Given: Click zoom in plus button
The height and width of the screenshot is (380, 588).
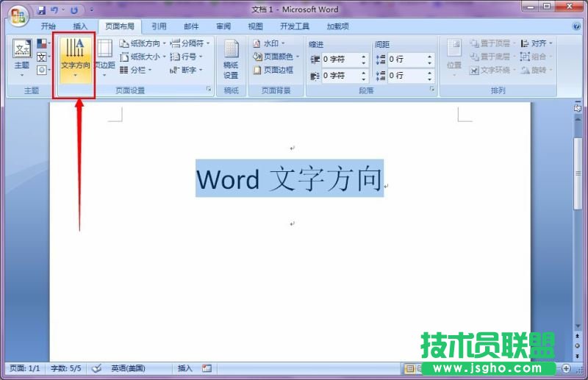Looking at the screenshot, I should point(566,369).
